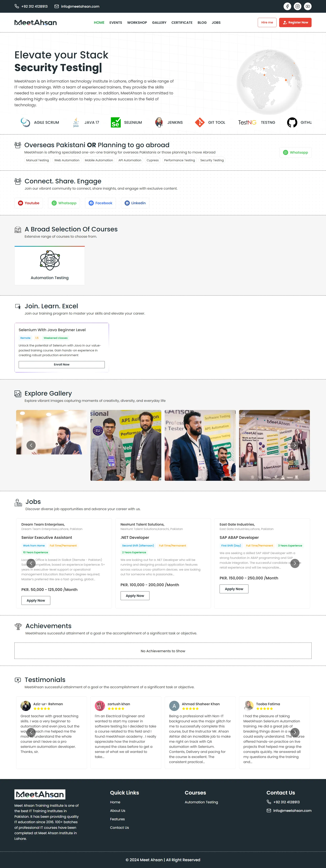This screenshot has height=868, width=326.
Task: Click Ahmad Shaheer Khan's avatar initial
Action: [174, 706]
